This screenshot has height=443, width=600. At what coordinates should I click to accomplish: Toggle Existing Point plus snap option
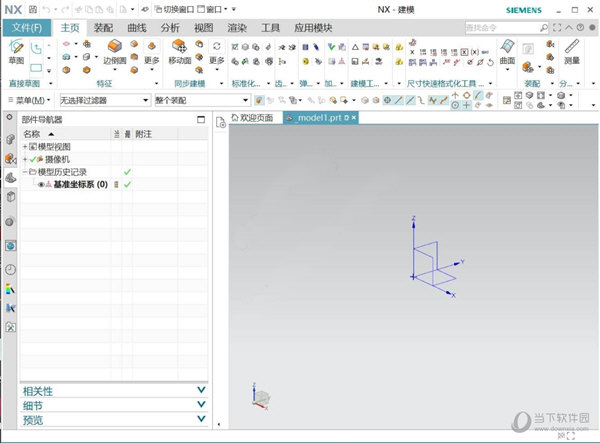tap(466, 105)
